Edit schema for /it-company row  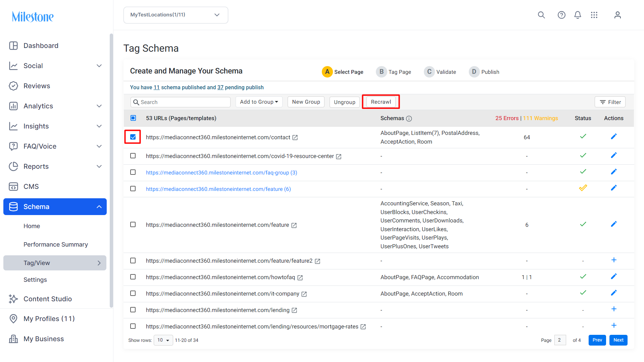click(x=614, y=293)
